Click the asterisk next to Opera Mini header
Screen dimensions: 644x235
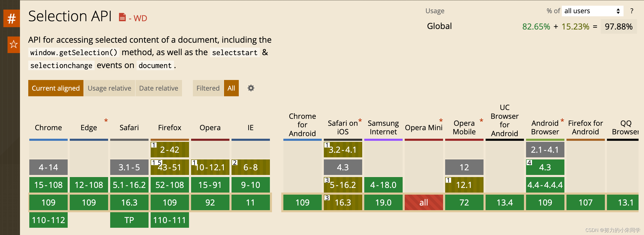[x=441, y=120]
